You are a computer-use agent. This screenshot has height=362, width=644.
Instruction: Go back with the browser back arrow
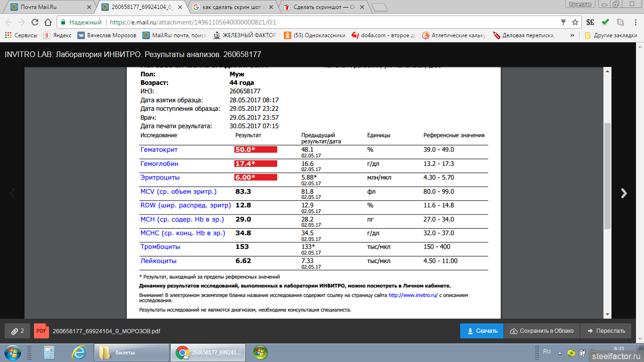point(8,22)
